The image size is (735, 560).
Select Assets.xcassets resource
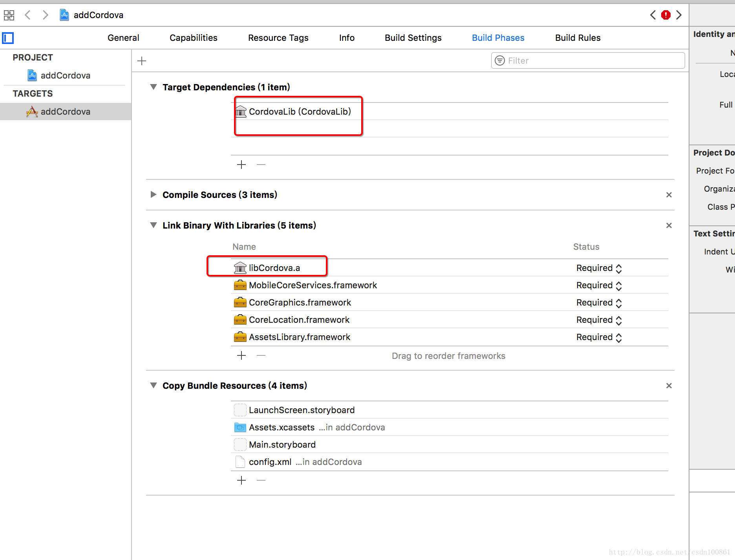(450, 427)
